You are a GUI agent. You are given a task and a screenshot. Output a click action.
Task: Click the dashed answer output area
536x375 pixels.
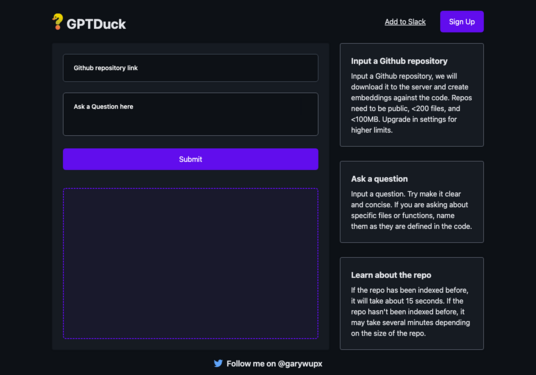coord(190,263)
